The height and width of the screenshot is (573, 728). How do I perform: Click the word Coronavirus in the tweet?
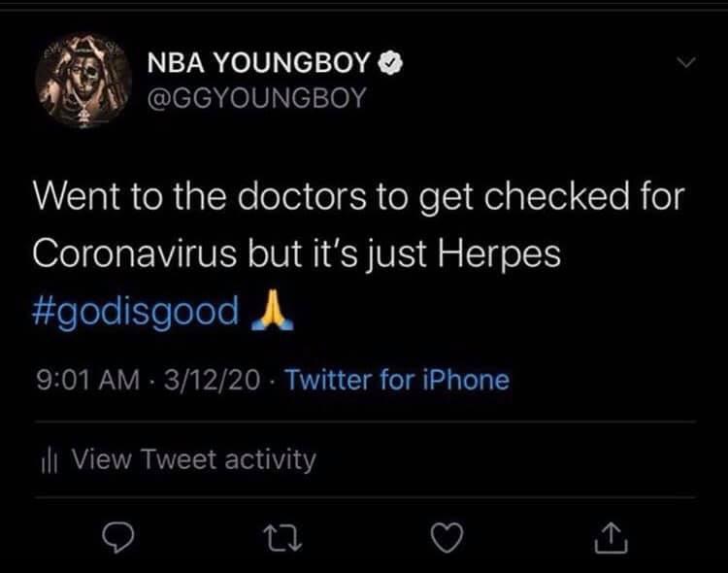135,253
